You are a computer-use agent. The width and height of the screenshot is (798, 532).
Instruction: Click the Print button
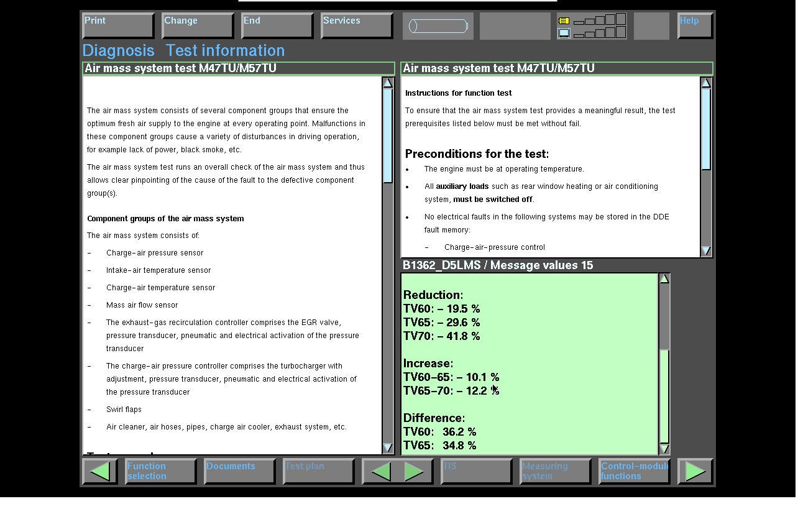[x=118, y=26]
